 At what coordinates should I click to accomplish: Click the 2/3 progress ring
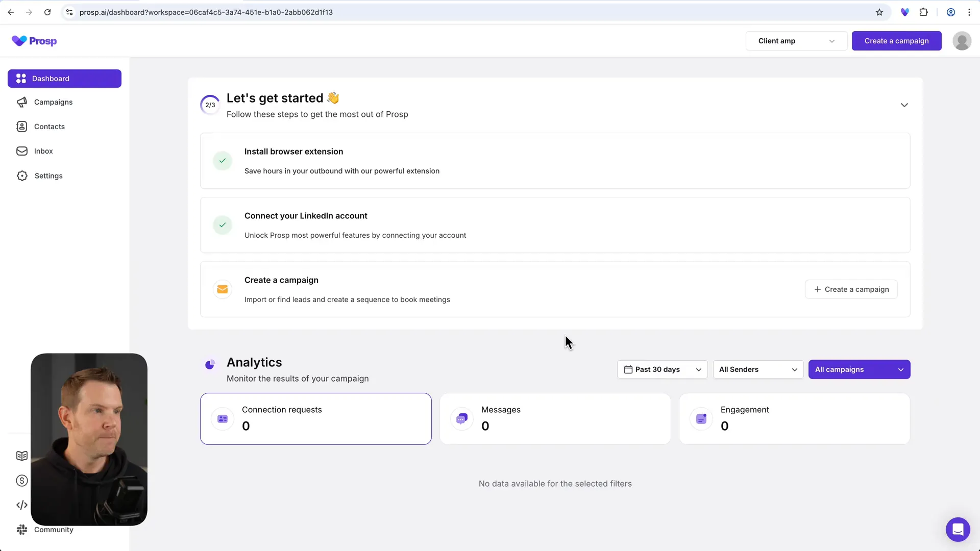coord(210,105)
